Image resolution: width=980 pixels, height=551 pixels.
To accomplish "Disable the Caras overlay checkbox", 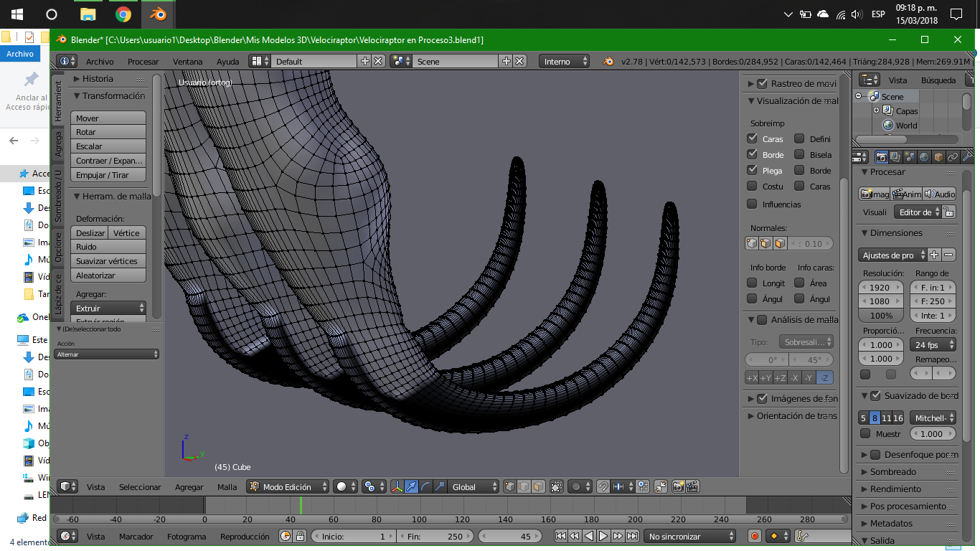I will pos(752,138).
